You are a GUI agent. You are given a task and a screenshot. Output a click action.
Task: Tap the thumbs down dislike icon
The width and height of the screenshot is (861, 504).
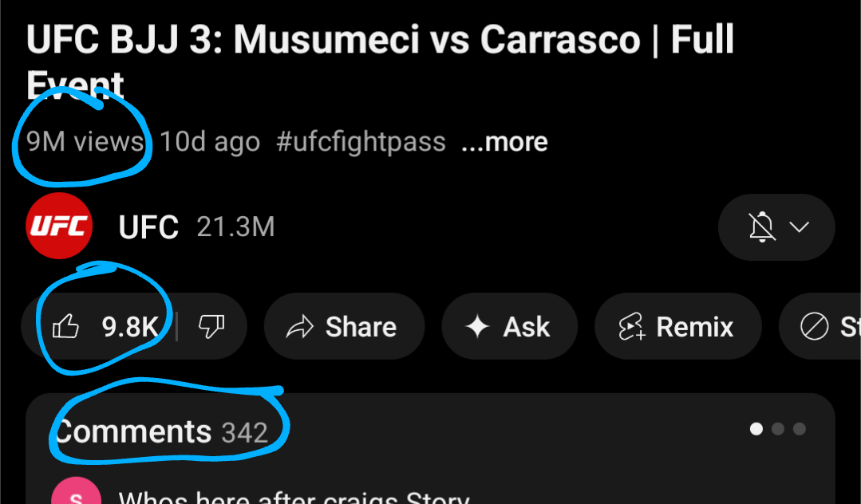click(x=211, y=326)
